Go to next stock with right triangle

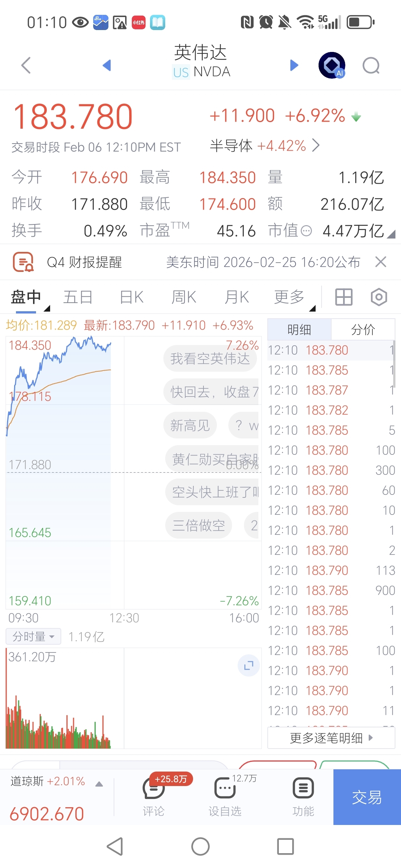coord(294,65)
